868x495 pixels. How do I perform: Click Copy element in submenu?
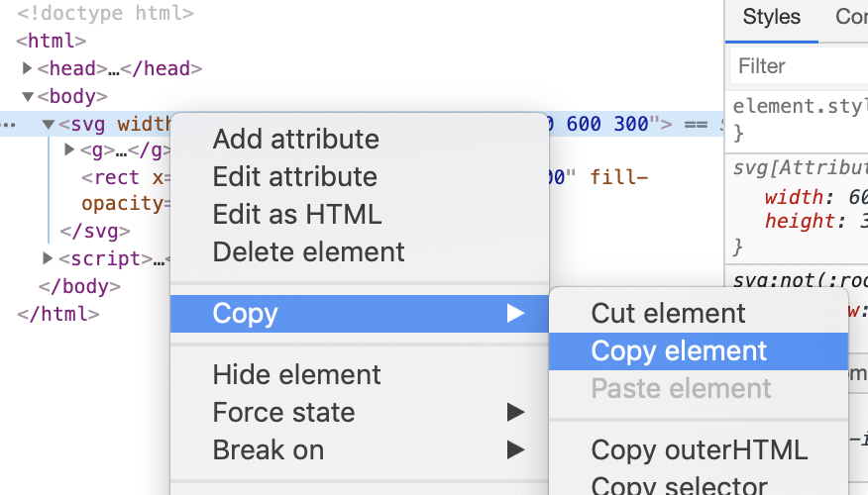679,351
